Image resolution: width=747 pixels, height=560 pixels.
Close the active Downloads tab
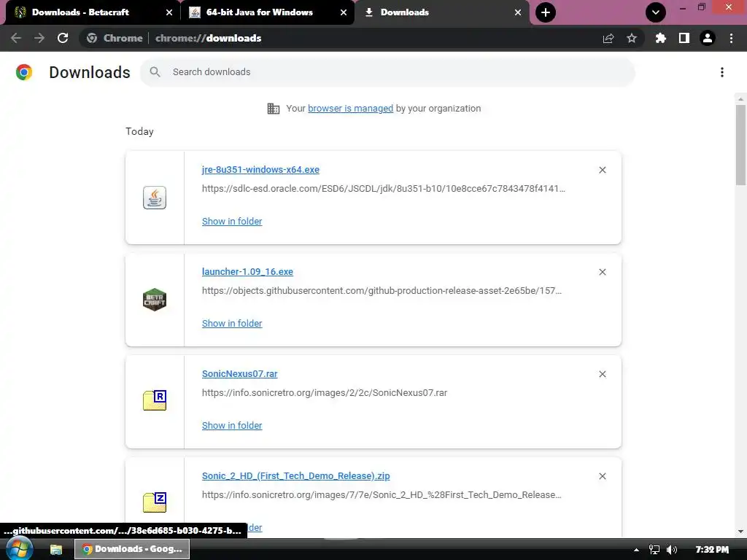[x=518, y=12]
